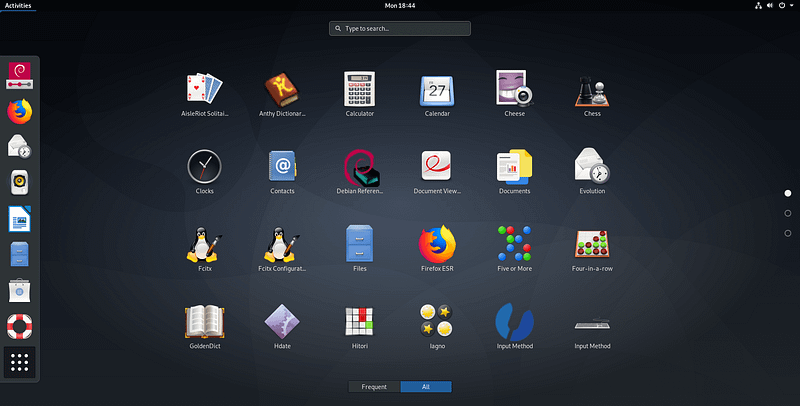Open the Help lifebuoy icon in the dock
This screenshot has height=406, width=800.
[19, 326]
